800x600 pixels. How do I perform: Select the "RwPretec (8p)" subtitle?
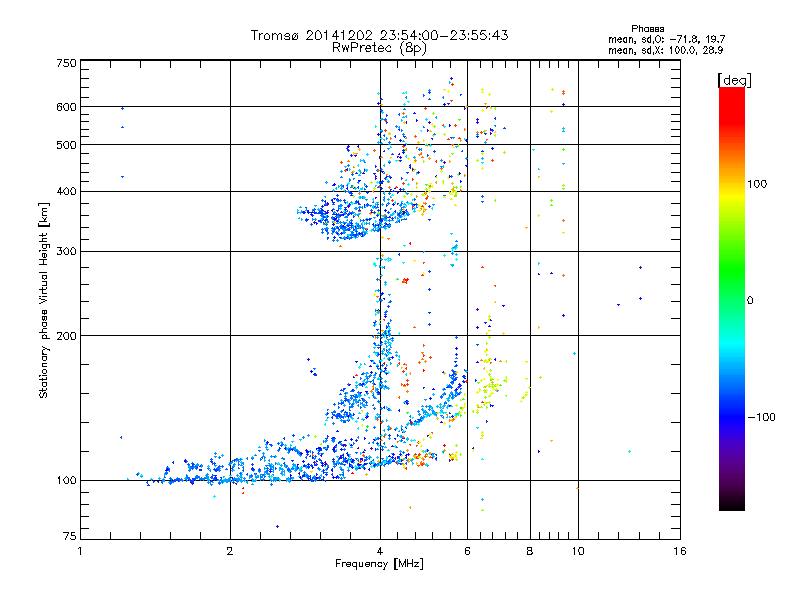tap(379, 48)
